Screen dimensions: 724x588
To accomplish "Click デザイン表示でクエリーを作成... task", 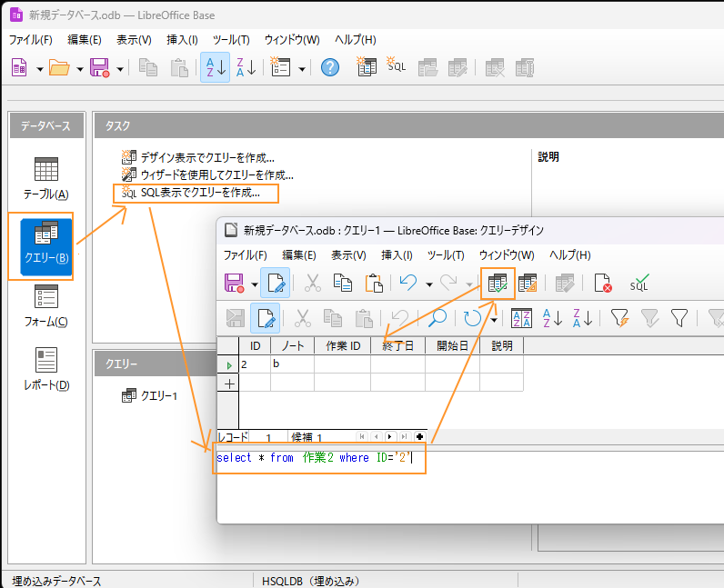I will pos(197,158).
